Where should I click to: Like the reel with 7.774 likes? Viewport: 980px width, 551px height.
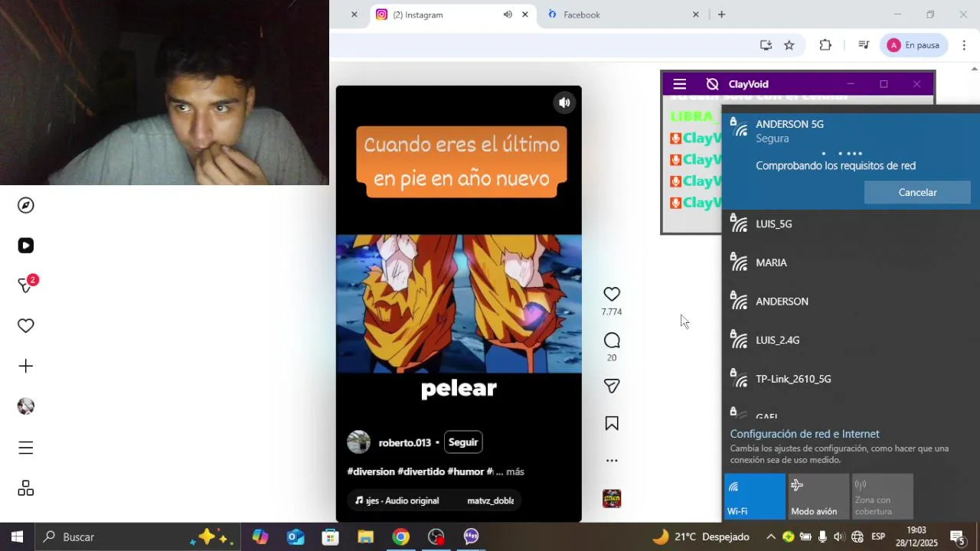(x=612, y=294)
